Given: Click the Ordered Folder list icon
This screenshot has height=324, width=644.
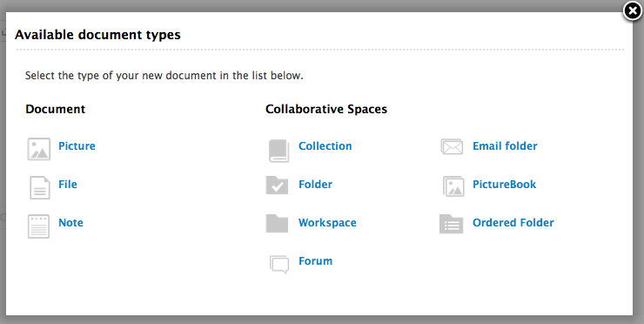Looking at the screenshot, I should click(x=452, y=224).
